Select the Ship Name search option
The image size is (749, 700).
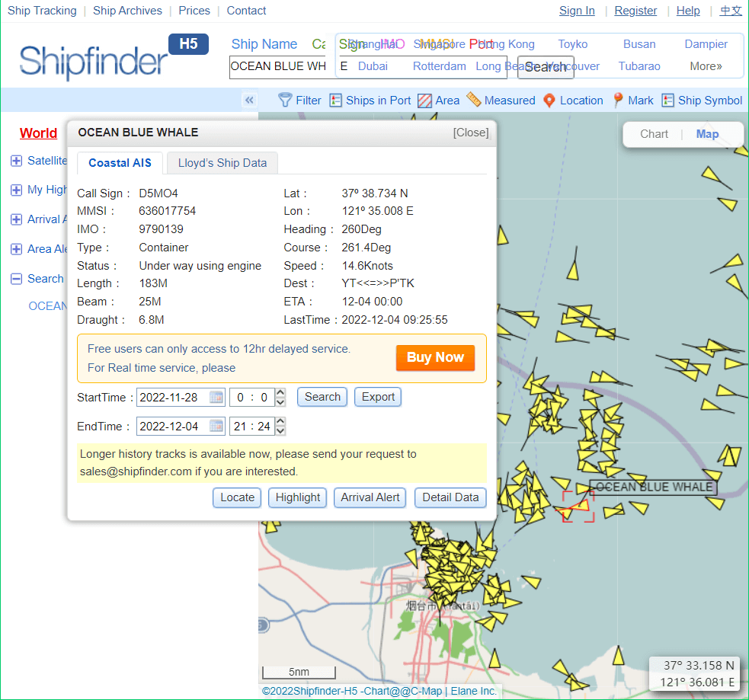(x=264, y=44)
